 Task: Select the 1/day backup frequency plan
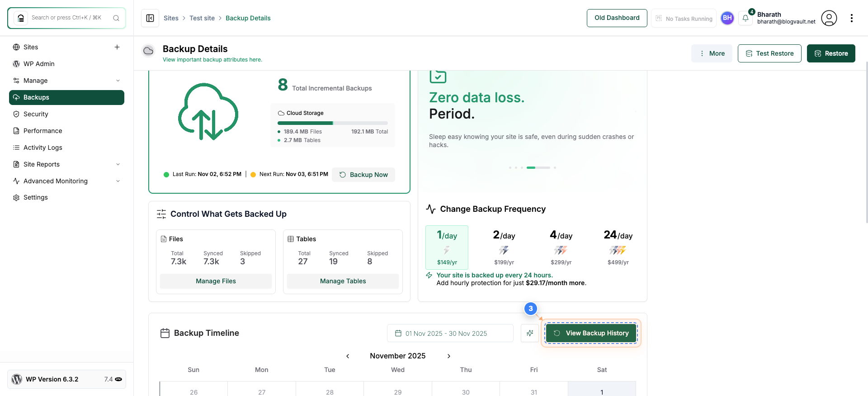click(447, 247)
